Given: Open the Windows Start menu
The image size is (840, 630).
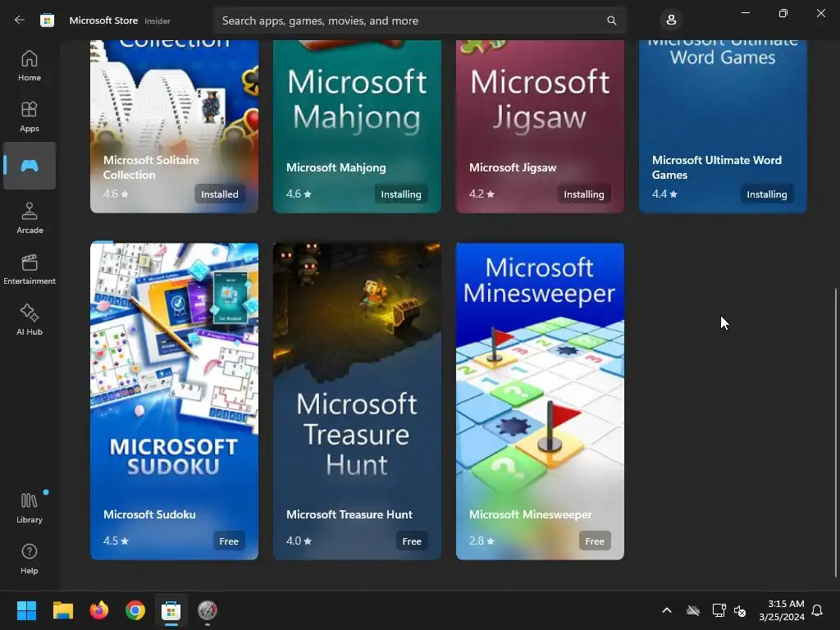Looking at the screenshot, I should point(26,610).
